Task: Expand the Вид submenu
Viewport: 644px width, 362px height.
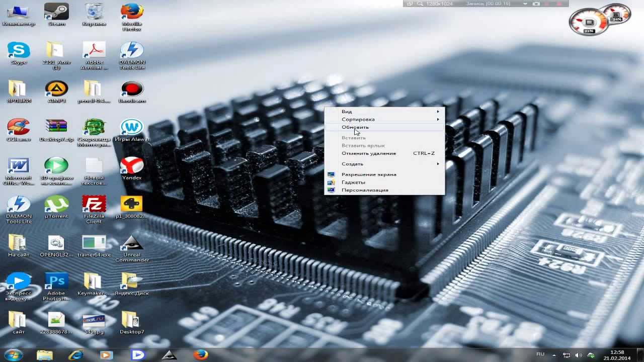Action: tap(384, 112)
